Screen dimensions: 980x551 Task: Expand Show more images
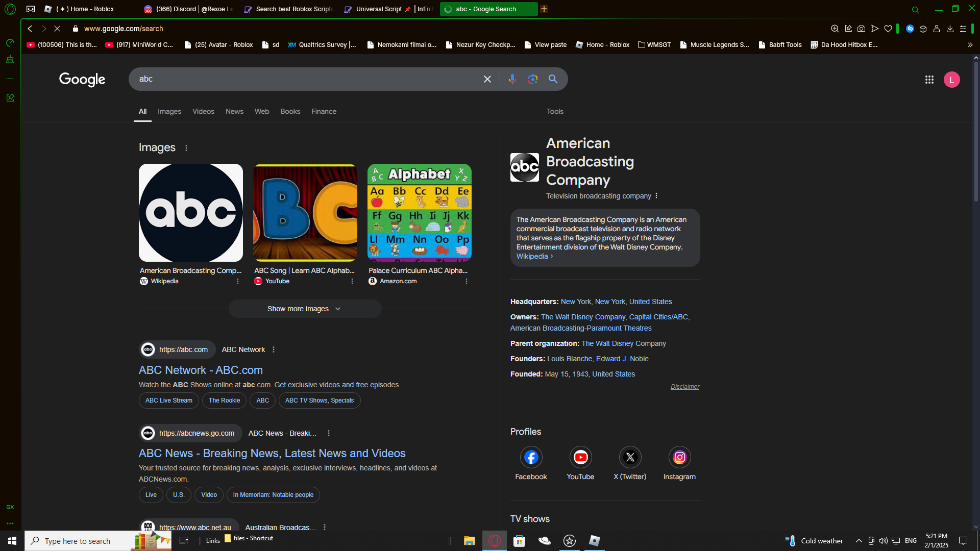pyautogui.click(x=305, y=309)
